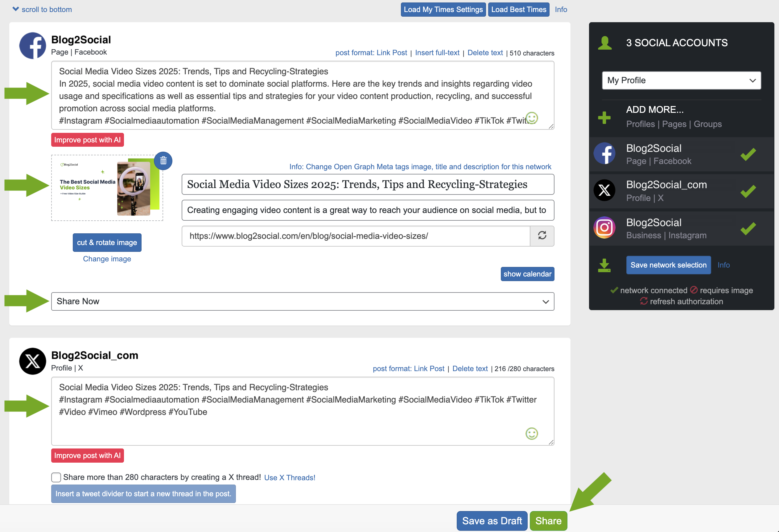
Task: Click the X logo on the Blog2Social_com post card
Action: (32, 361)
